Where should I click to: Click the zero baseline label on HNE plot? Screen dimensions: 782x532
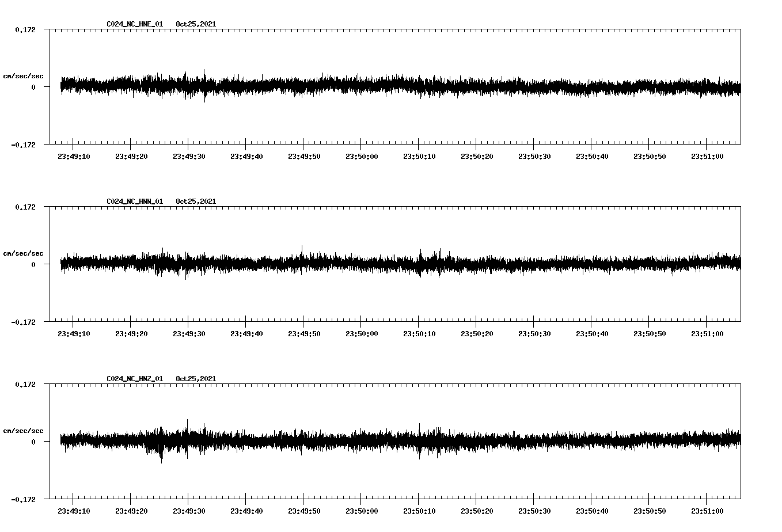pyautogui.click(x=33, y=87)
